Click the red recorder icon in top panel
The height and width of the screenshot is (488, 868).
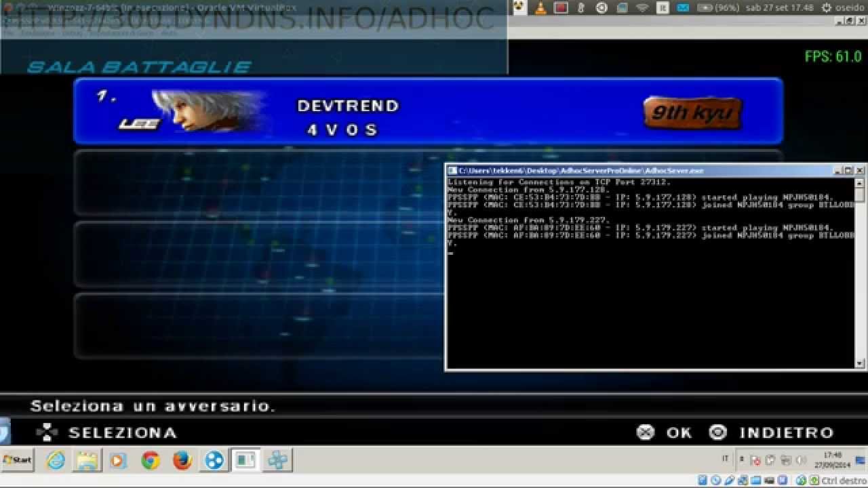(x=561, y=7)
